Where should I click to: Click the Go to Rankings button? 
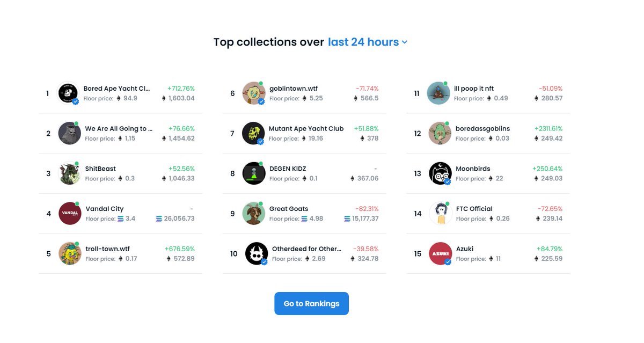click(x=311, y=303)
